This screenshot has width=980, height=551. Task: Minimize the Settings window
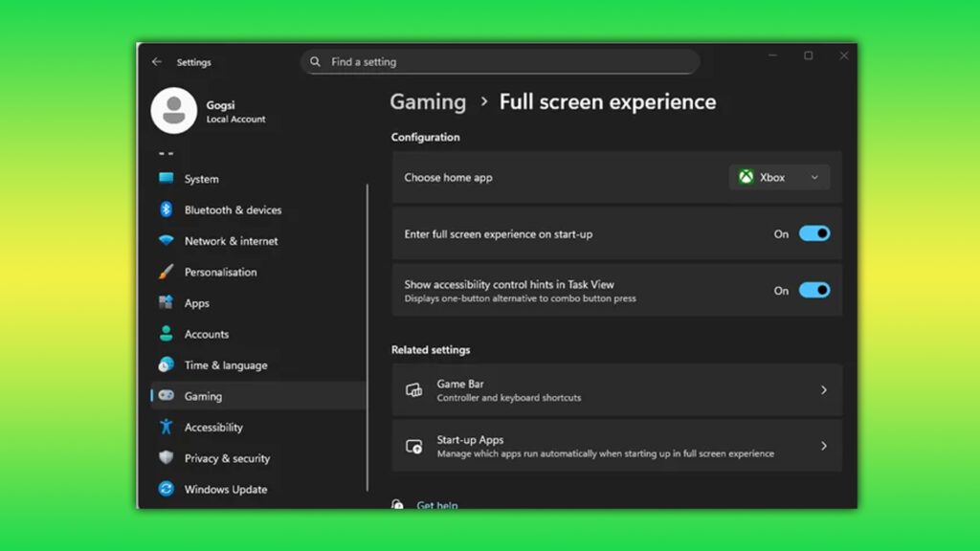click(x=772, y=55)
